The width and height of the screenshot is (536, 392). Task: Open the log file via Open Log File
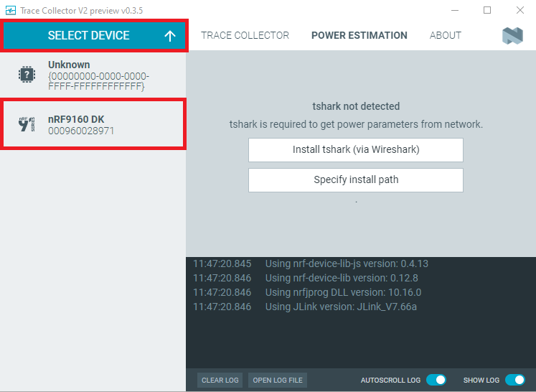(x=278, y=380)
